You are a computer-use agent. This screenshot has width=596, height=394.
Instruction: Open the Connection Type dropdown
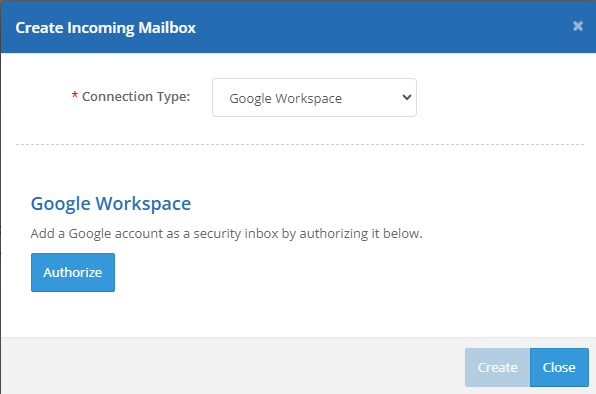314,98
